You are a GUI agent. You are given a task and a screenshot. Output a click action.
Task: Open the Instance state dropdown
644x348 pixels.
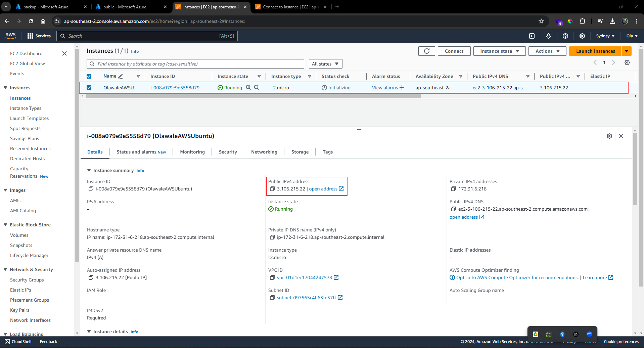[499, 51]
